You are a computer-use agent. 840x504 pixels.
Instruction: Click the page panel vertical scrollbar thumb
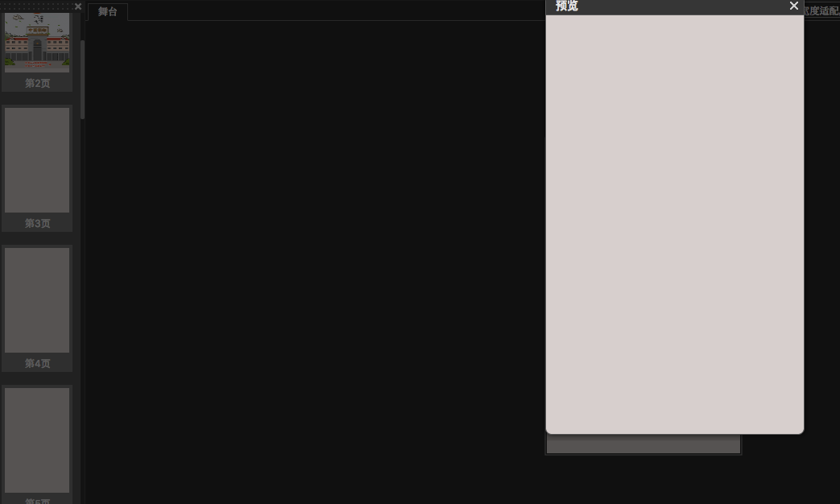coord(82,79)
